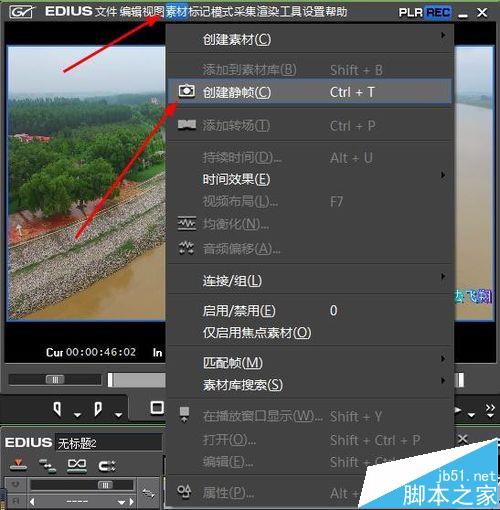This screenshot has height=510, width=500.
Task: Open the play button dropdown arrow
Action: (471, 415)
